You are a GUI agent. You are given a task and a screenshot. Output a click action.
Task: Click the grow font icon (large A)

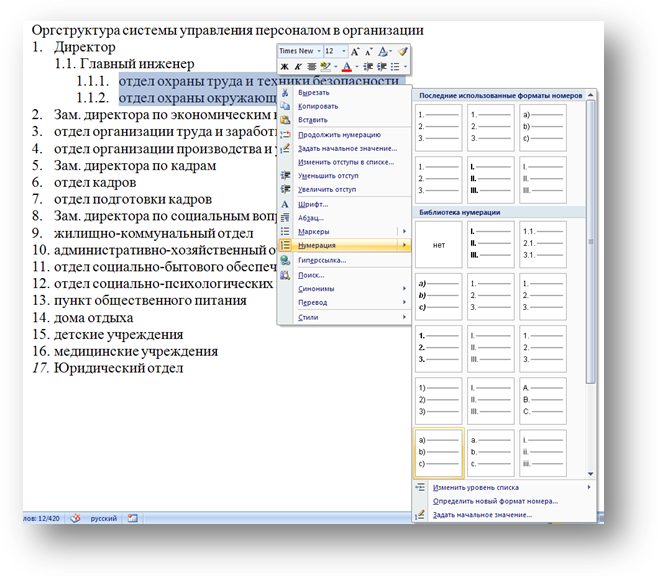355,52
